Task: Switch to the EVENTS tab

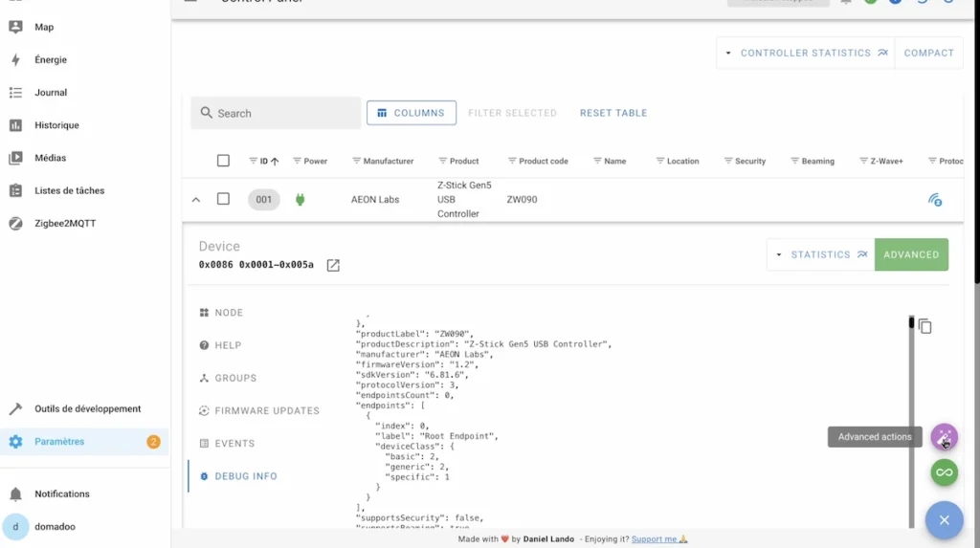Action: click(x=235, y=444)
